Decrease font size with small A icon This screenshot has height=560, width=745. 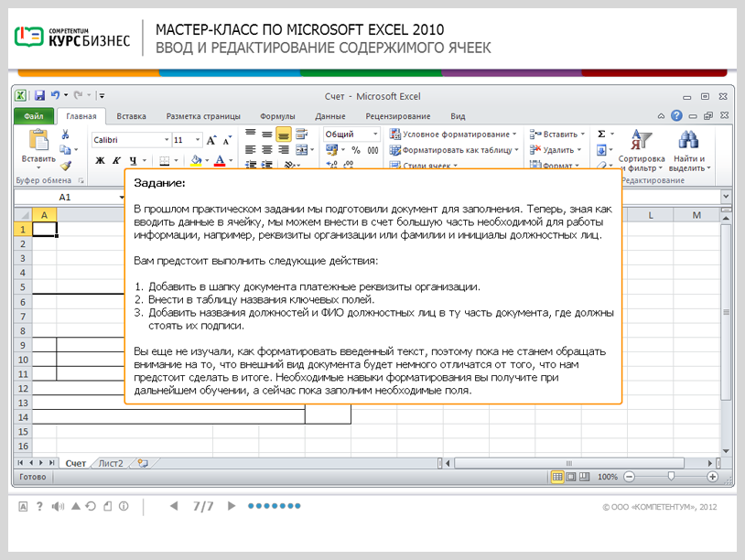[227, 141]
